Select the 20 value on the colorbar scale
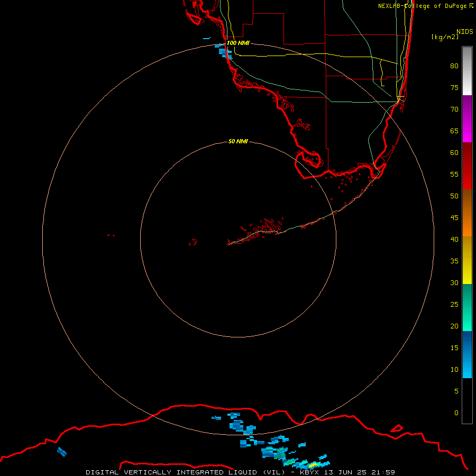 click(454, 326)
